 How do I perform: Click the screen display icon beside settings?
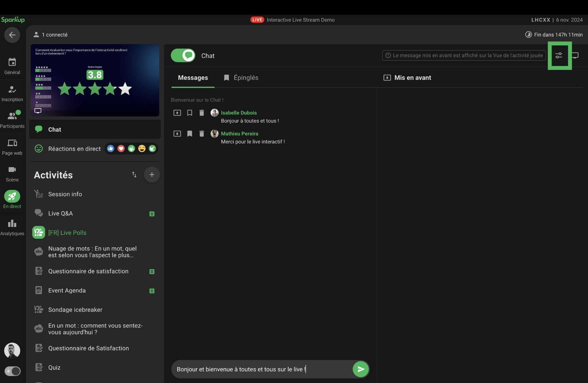[x=576, y=55]
